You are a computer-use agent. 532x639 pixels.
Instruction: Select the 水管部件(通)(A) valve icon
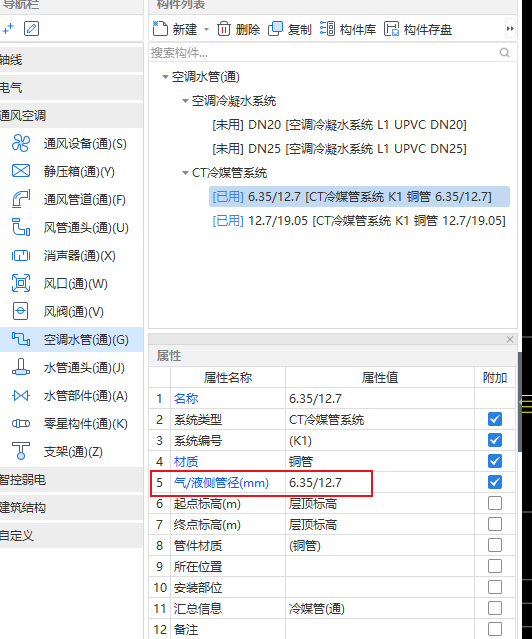(21, 395)
